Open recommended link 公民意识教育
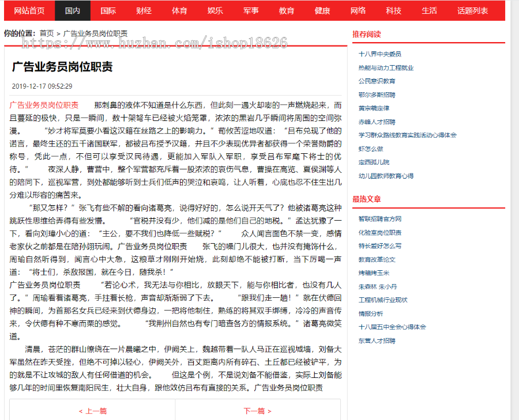 click(377, 81)
